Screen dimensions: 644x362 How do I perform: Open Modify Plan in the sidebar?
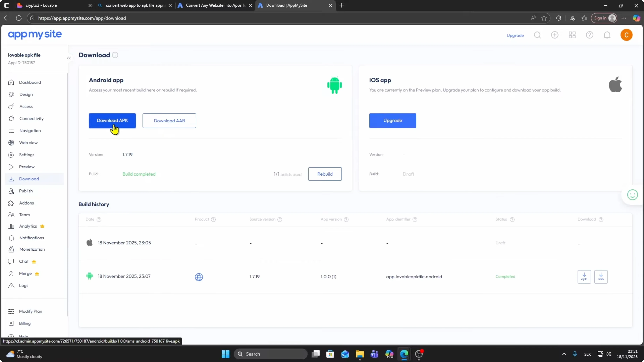[x=34, y=311]
